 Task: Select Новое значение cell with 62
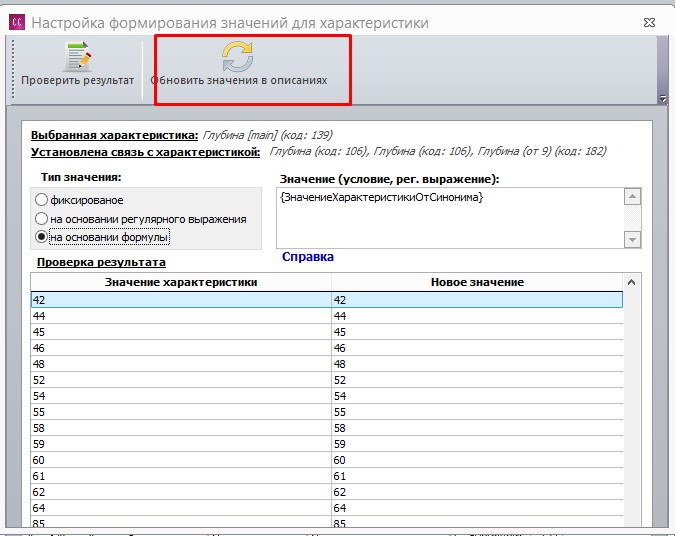tap(477, 492)
